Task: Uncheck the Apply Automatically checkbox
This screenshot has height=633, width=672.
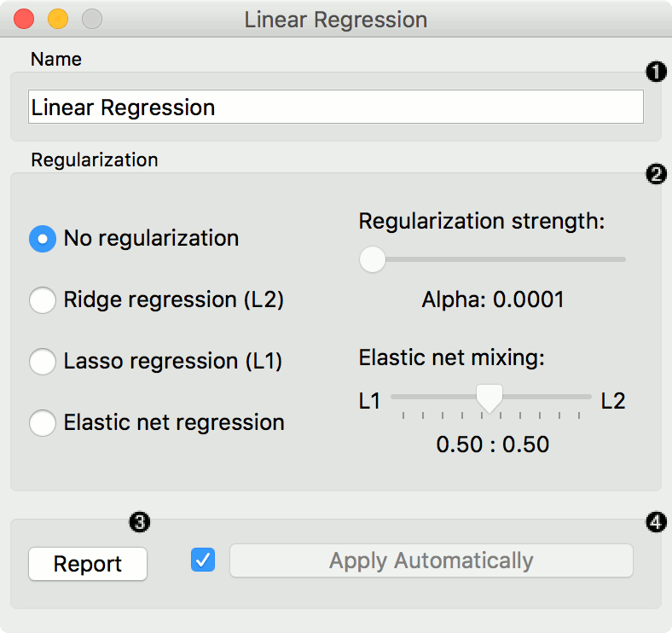Action: [204, 560]
